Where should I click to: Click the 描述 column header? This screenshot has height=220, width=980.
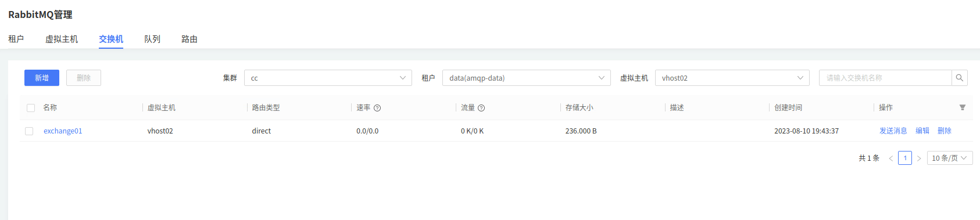tap(677, 108)
